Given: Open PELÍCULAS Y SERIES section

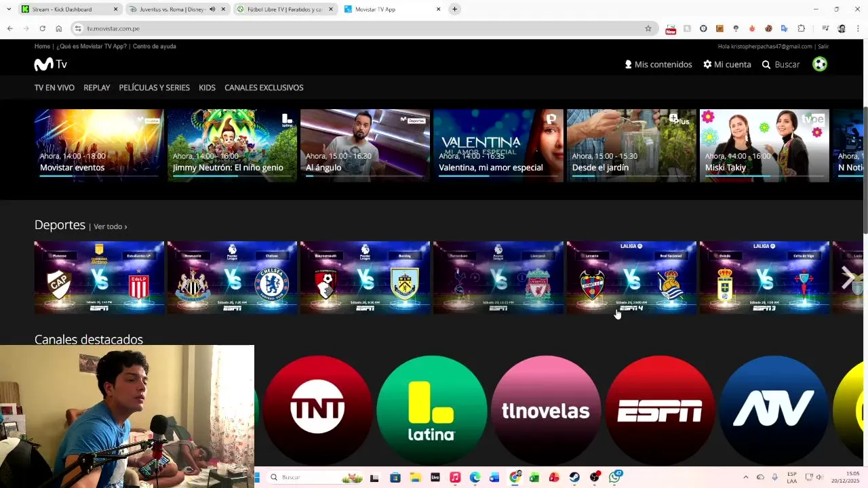Looking at the screenshot, I should click(154, 87).
